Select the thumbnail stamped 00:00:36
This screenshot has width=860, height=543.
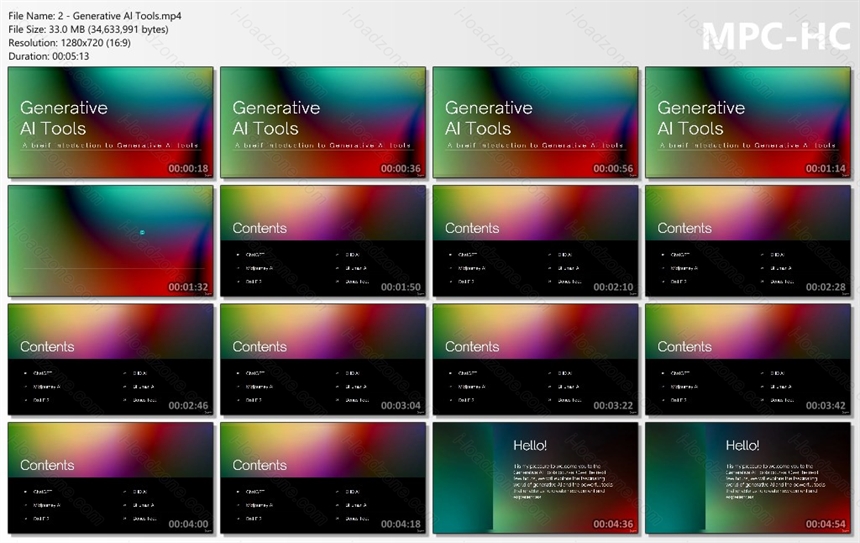click(x=323, y=122)
